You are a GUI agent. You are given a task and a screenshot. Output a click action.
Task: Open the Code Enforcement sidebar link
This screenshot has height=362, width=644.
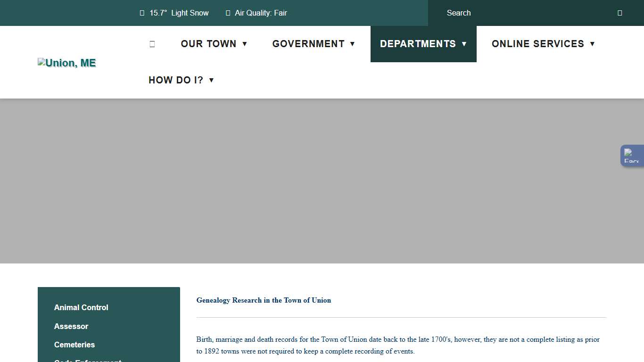coord(88,360)
